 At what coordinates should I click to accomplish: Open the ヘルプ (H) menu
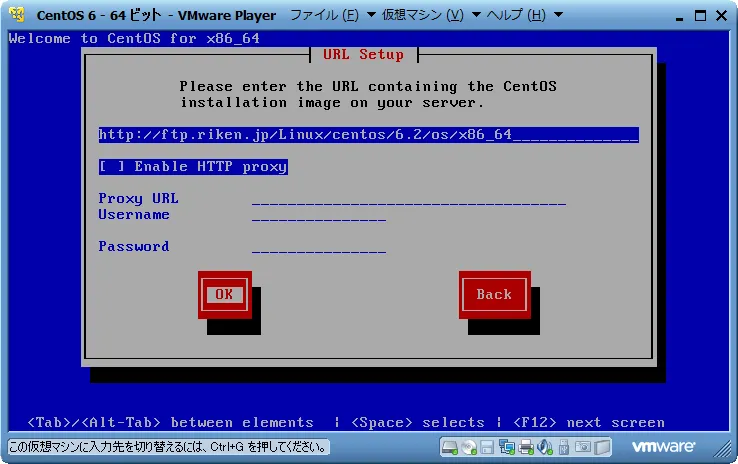tap(516, 15)
